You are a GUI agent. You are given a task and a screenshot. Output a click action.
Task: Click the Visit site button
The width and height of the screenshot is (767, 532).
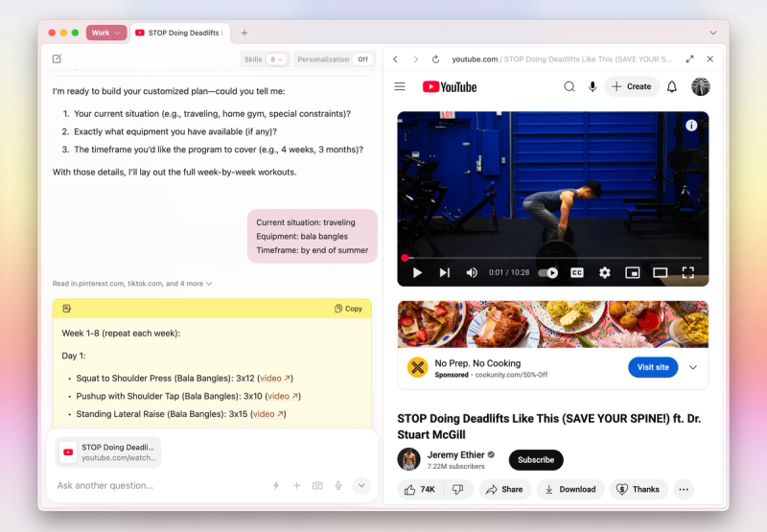click(x=653, y=367)
